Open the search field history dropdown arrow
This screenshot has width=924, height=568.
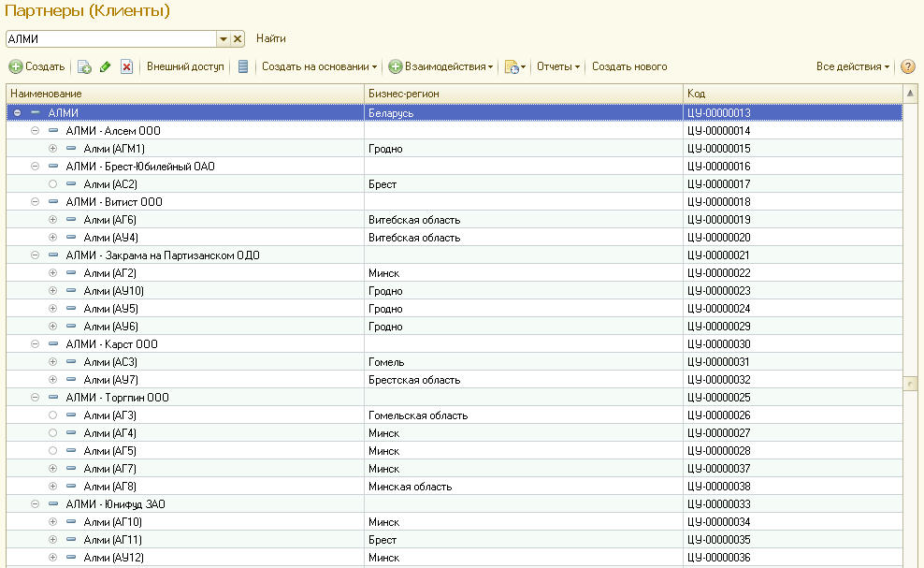tap(224, 39)
